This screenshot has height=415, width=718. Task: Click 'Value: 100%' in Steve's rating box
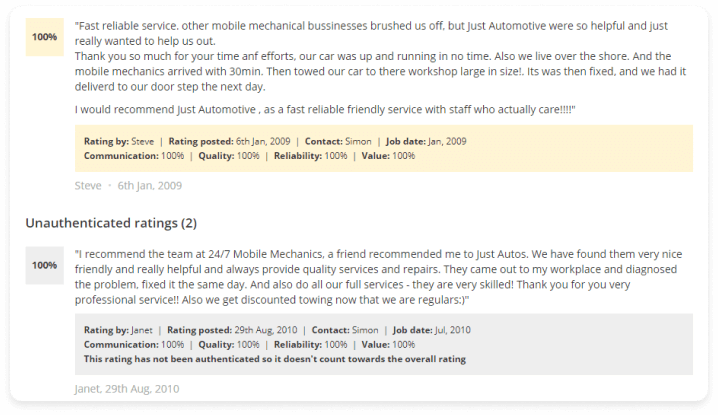coord(388,156)
